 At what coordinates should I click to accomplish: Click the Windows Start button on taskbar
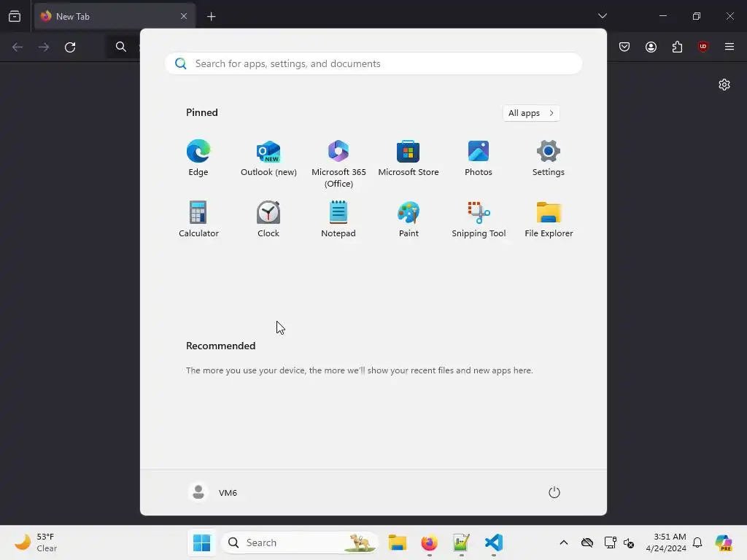point(201,542)
